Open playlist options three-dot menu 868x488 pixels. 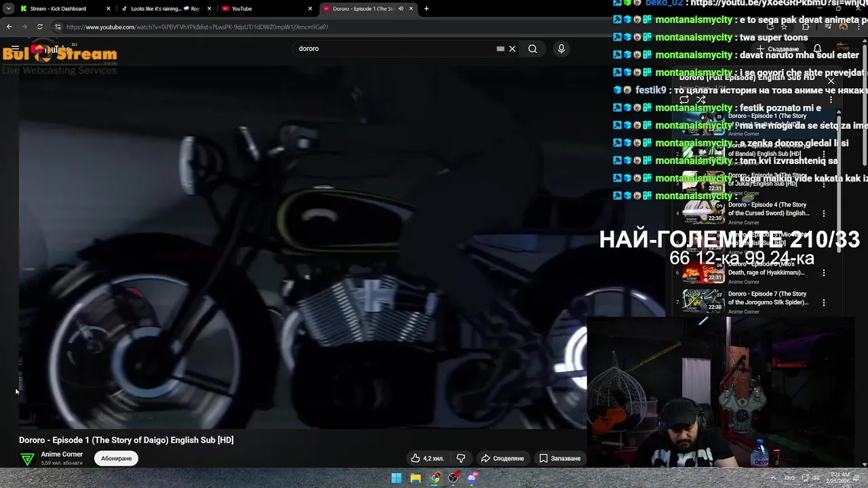pyautogui.click(x=831, y=100)
